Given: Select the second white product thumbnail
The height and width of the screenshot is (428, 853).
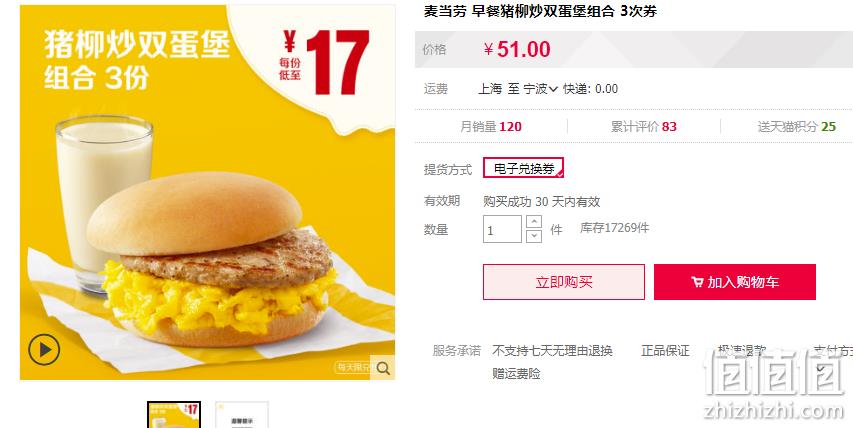Looking at the screenshot, I should (242, 415).
